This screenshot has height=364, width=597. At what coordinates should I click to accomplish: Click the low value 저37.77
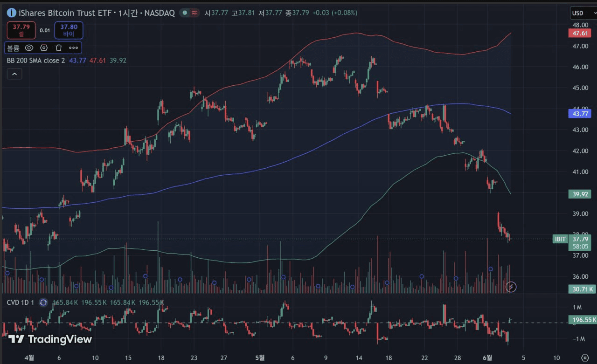[270, 13]
